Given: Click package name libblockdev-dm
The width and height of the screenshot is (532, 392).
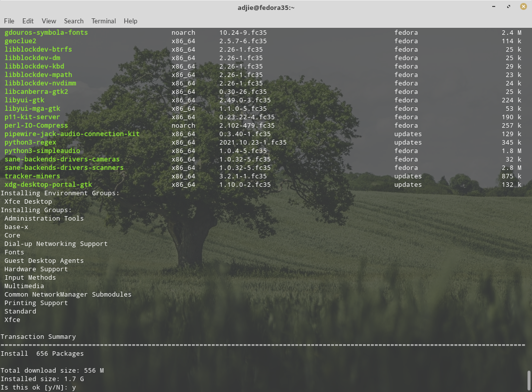Looking at the screenshot, I should [x=32, y=58].
